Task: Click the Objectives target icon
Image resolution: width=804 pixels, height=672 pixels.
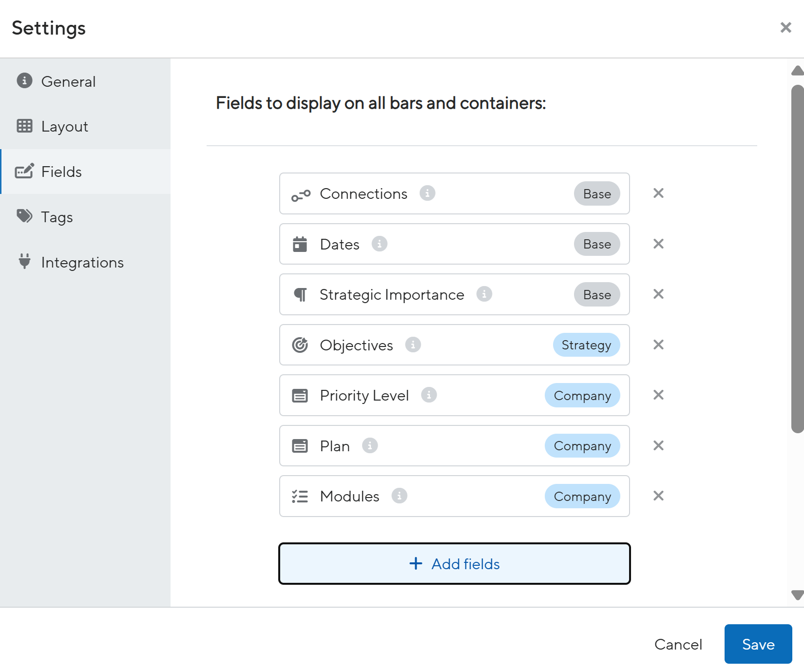Action: click(300, 345)
